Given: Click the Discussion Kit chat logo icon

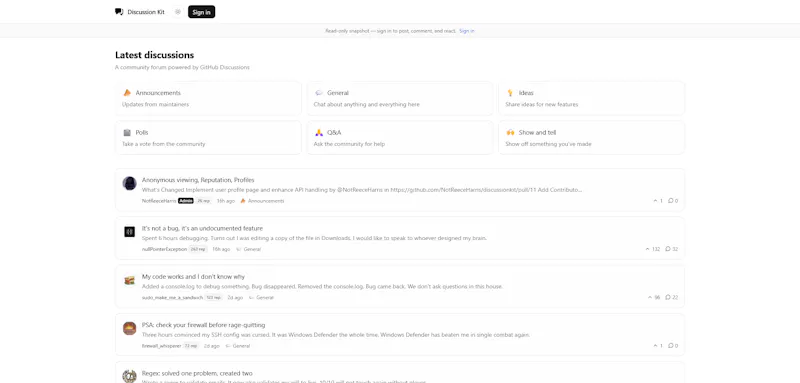Looking at the screenshot, I should (119, 12).
